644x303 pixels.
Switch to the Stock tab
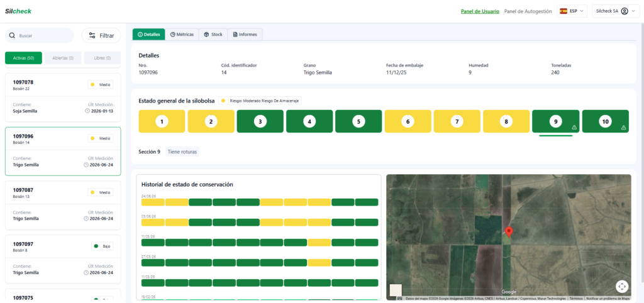[x=213, y=35]
